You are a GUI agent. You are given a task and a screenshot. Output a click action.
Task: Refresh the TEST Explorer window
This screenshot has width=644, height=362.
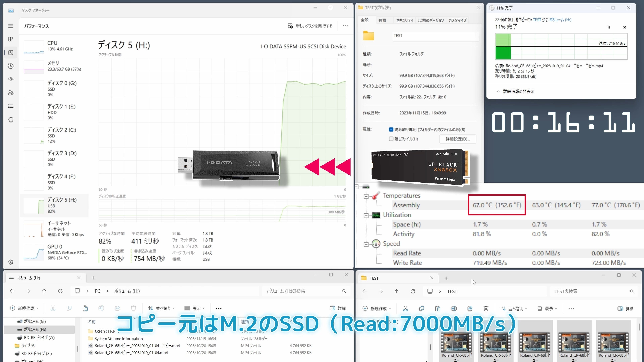(x=413, y=291)
